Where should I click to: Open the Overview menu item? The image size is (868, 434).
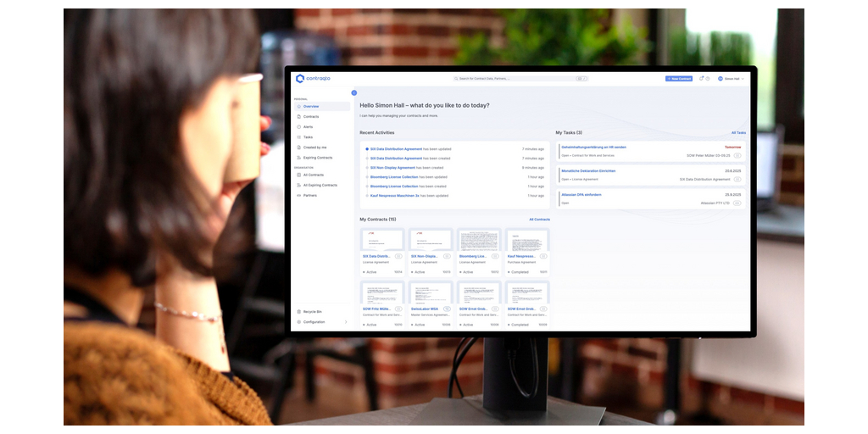click(311, 106)
